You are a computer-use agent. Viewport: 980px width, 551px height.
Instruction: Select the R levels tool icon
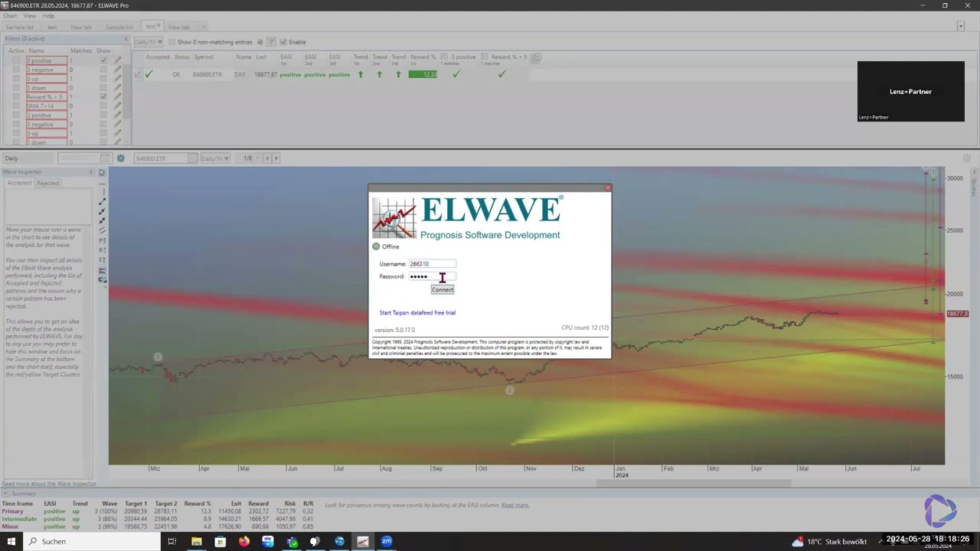click(x=102, y=249)
